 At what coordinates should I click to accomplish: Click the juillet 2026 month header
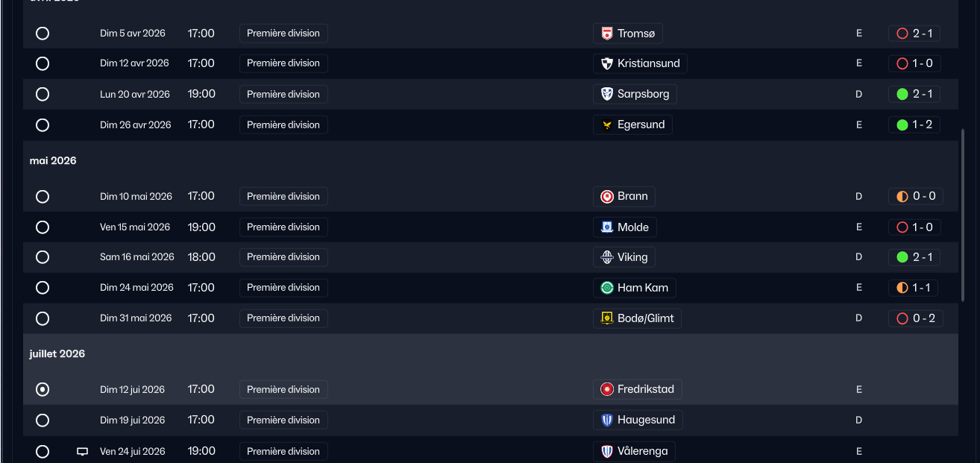click(x=57, y=354)
